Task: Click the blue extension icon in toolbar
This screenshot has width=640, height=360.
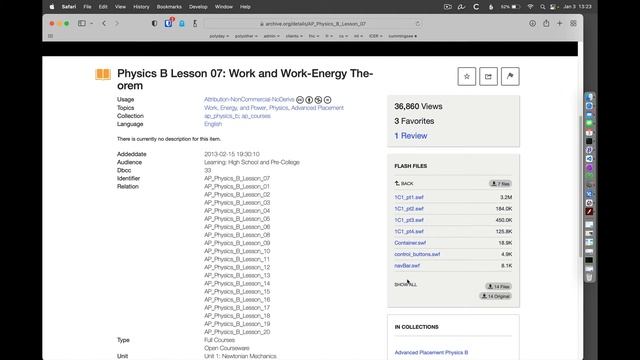Action: coord(182,24)
